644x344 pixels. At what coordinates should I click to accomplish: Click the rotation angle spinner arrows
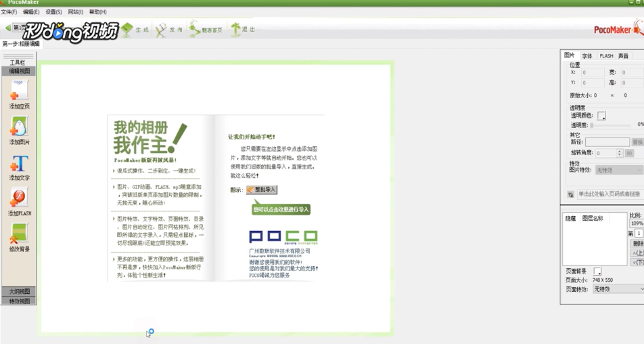coord(620,153)
